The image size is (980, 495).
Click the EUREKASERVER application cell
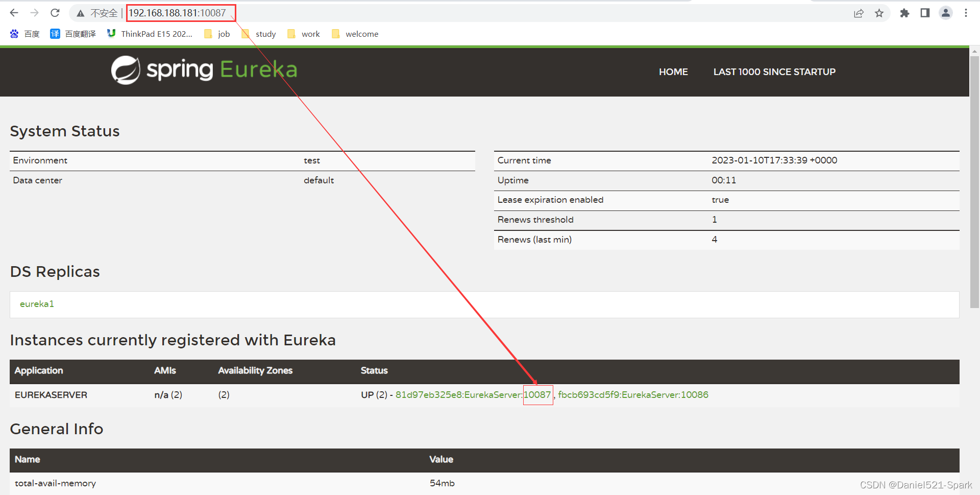pyautogui.click(x=51, y=395)
